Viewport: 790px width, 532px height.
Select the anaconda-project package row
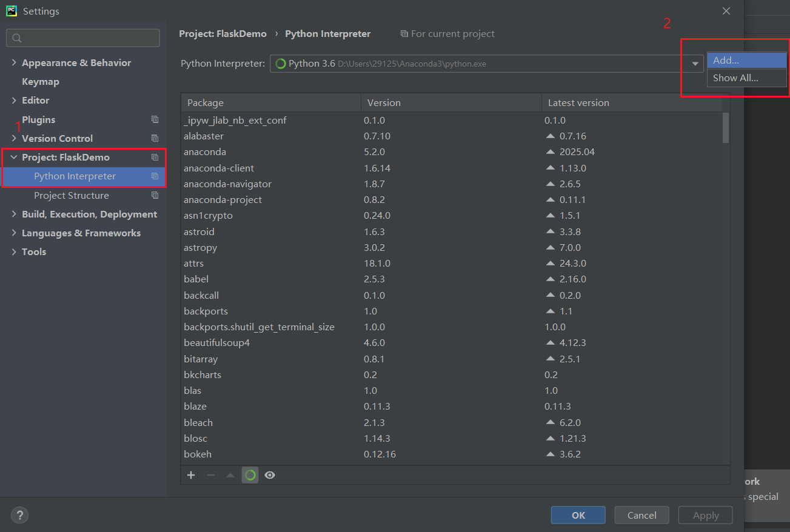click(452, 199)
